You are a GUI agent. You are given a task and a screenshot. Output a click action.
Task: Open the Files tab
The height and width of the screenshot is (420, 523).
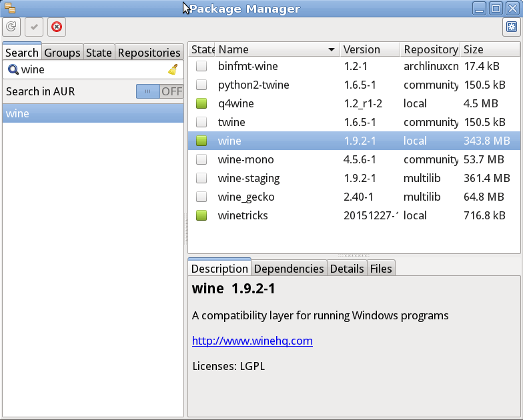click(x=381, y=268)
